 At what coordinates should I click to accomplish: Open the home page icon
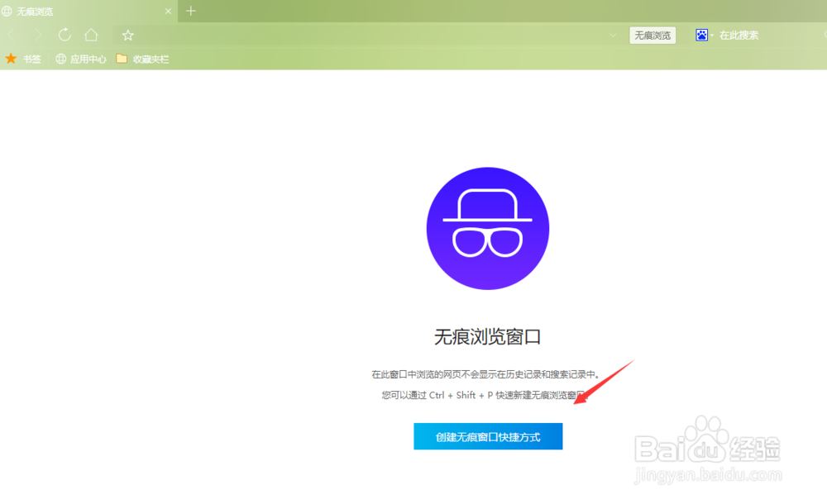pyautogui.click(x=91, y=35)
